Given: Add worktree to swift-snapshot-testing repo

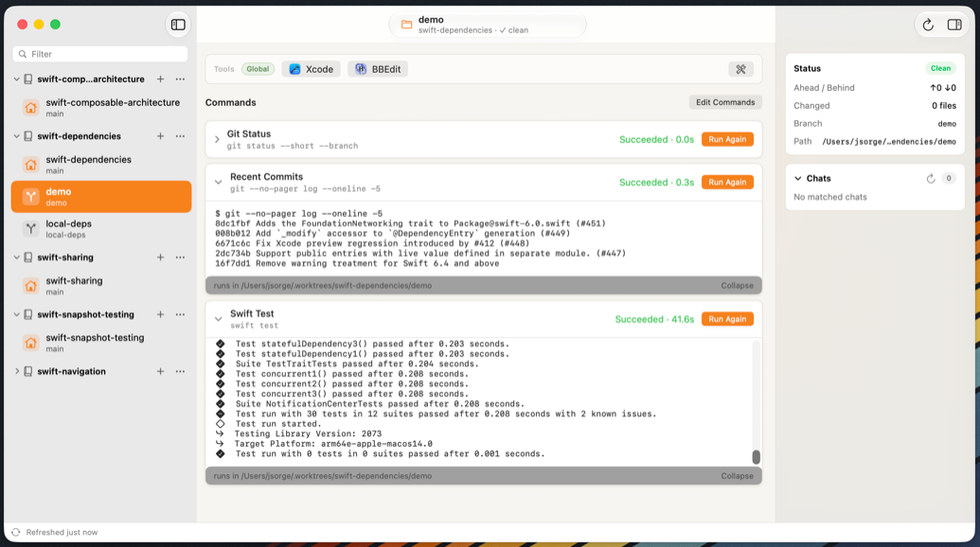Looking at the screenshot, I should 161,315.
